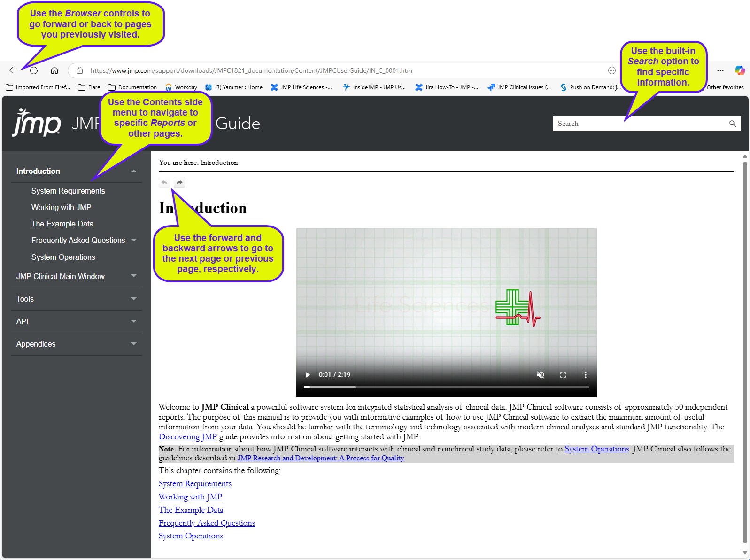
Task: Open the video more options menu
Action: 586,375
